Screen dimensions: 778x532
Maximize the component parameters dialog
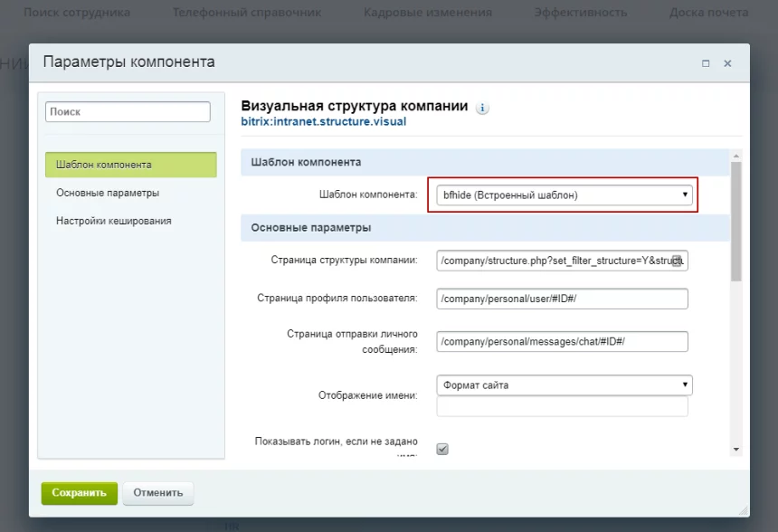[x=706, y=63]
